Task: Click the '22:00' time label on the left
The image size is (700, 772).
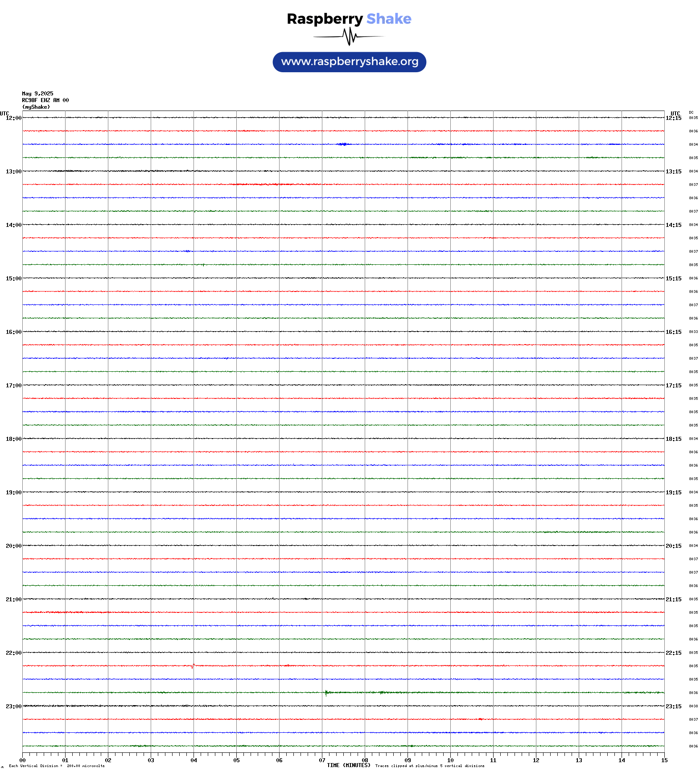Action: (x=13, y=653)
